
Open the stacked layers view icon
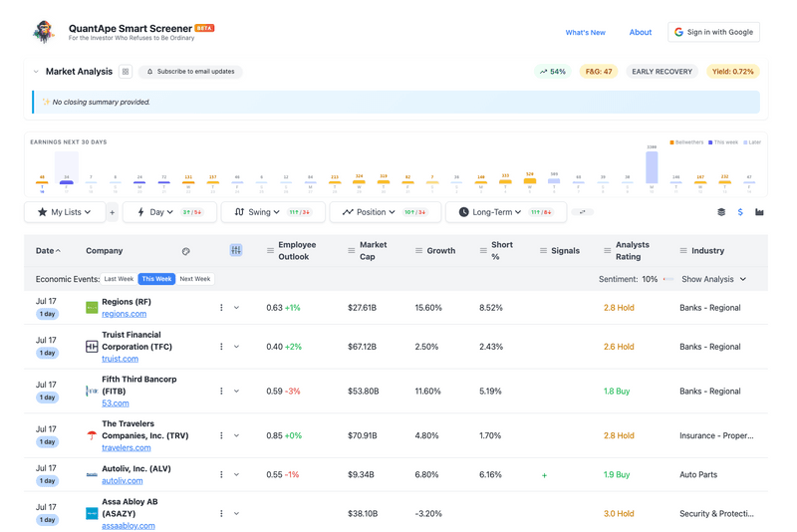tap(721, 212)
